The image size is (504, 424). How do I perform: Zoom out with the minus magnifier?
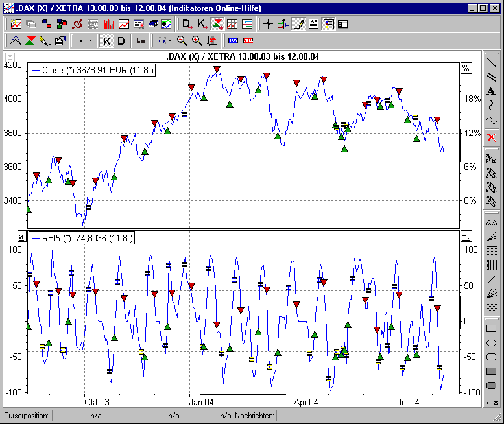[182, 41]
